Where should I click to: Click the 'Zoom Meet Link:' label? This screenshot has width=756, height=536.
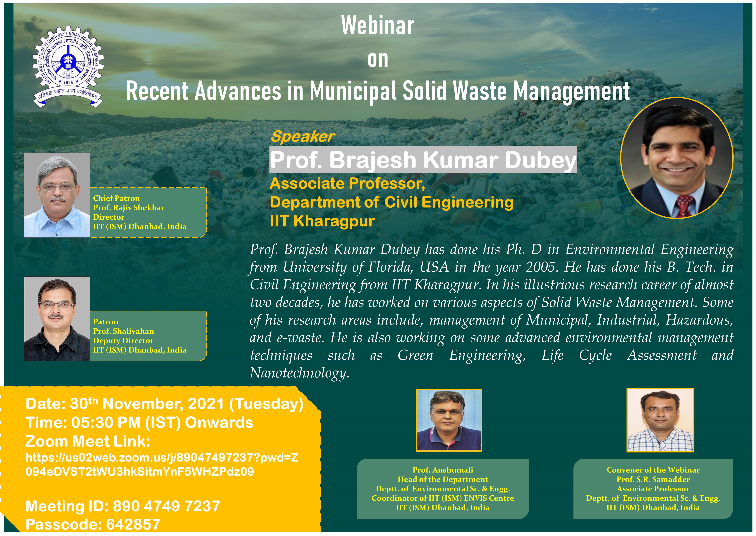(88, 441)
